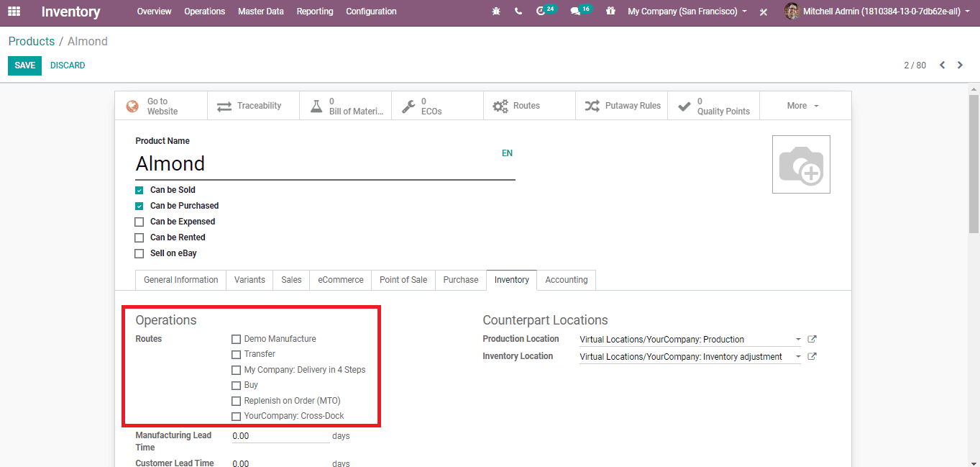Viewport: 980px width, 467px height.
Task: Click the X tools icon beside company
Action: tap(764, 12)
